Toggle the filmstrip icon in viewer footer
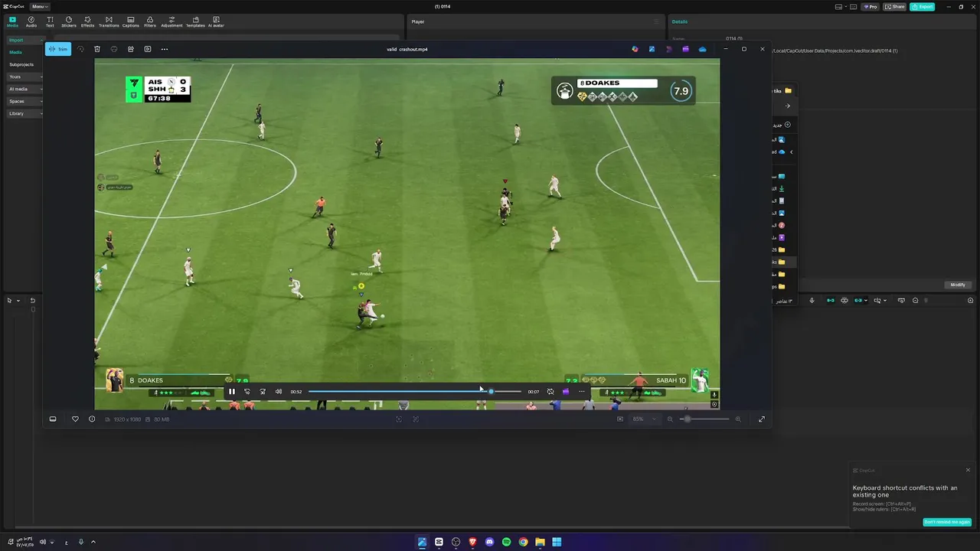The image size is (980, 551). [53, 419]
